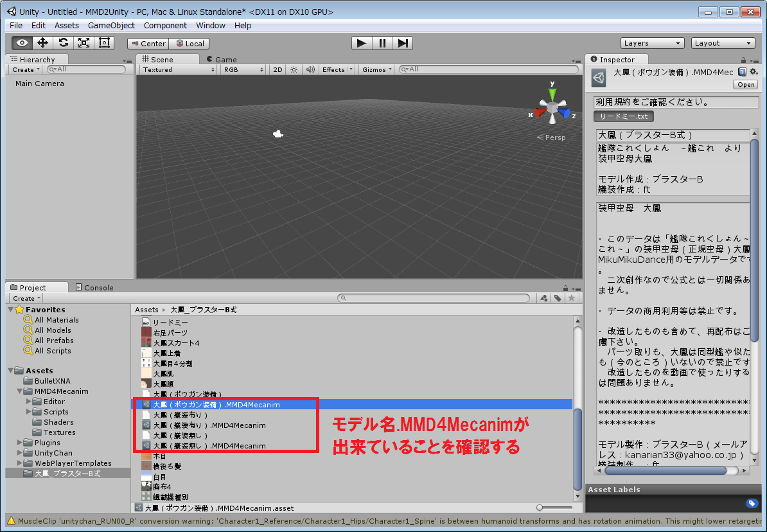
Task: Click the リードミー.txt button
Action: coord(624,116)
